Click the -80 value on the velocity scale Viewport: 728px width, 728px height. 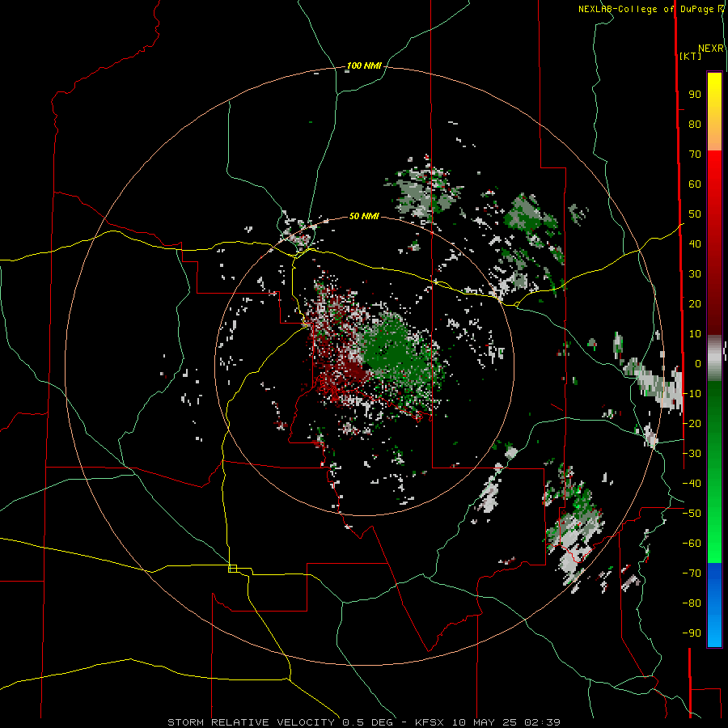(692, 603)
